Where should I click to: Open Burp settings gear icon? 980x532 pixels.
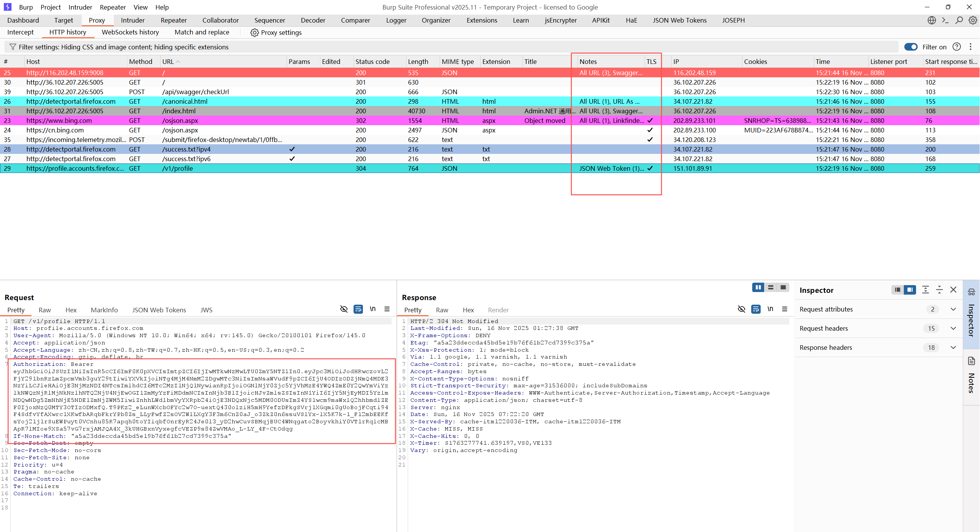point(973,20)
